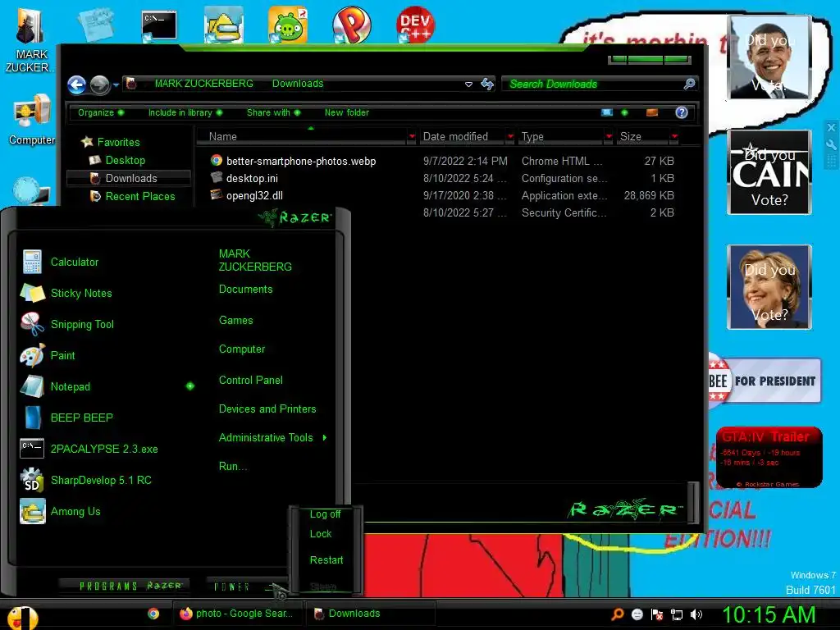Change the view using the view icon

click(x=607, y=112)
